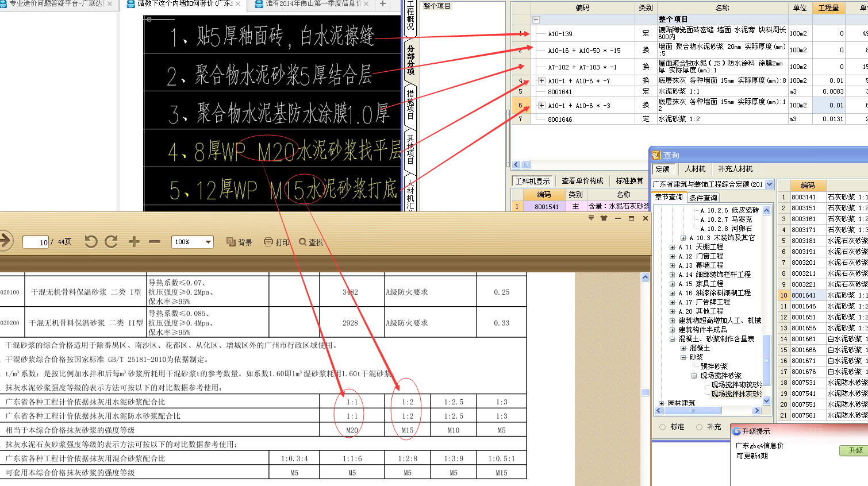Click the page number input field
This screenshot has width=868, height=486.
(36, 242)
